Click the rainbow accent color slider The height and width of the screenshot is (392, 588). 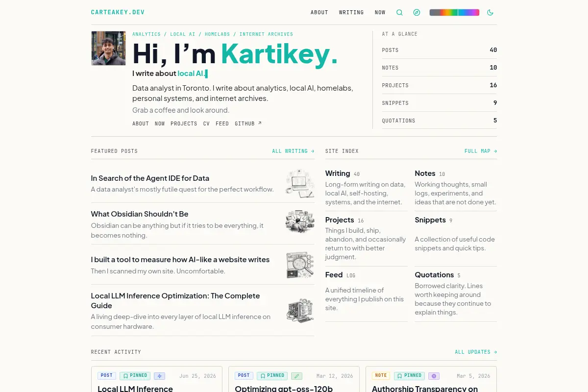454,13
